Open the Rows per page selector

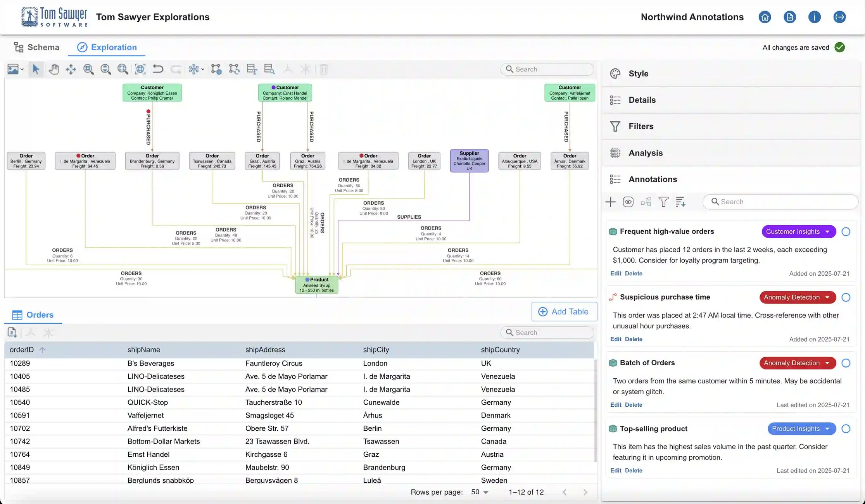(x=479, y=492)
